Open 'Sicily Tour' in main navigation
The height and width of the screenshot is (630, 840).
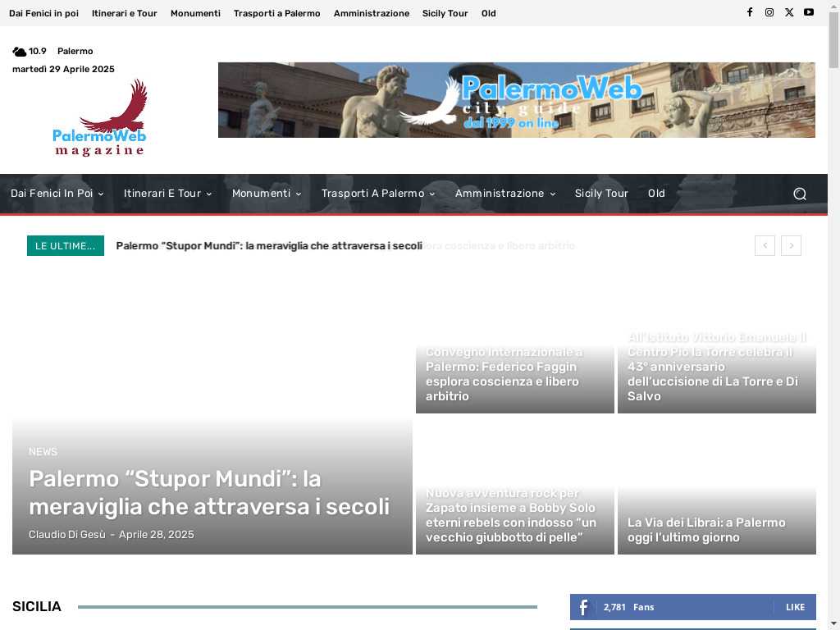coord(601,194)
